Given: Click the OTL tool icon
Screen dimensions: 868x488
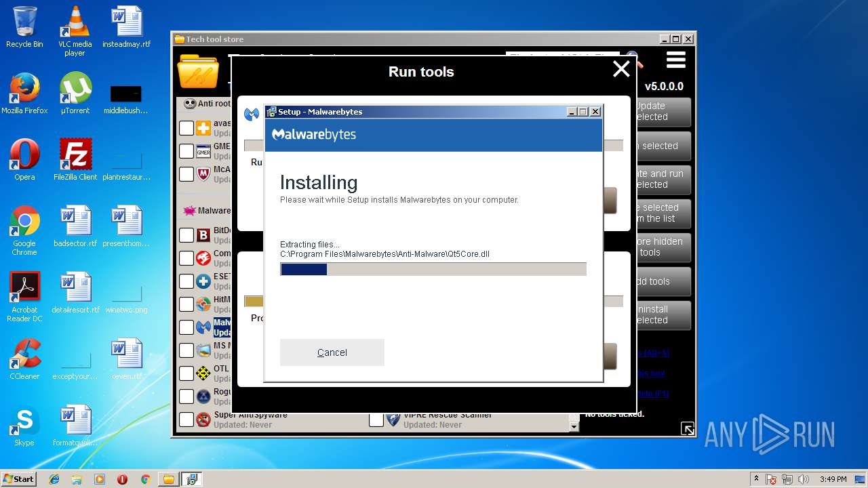Looking at the screenshot, I should tap(203, 373).
